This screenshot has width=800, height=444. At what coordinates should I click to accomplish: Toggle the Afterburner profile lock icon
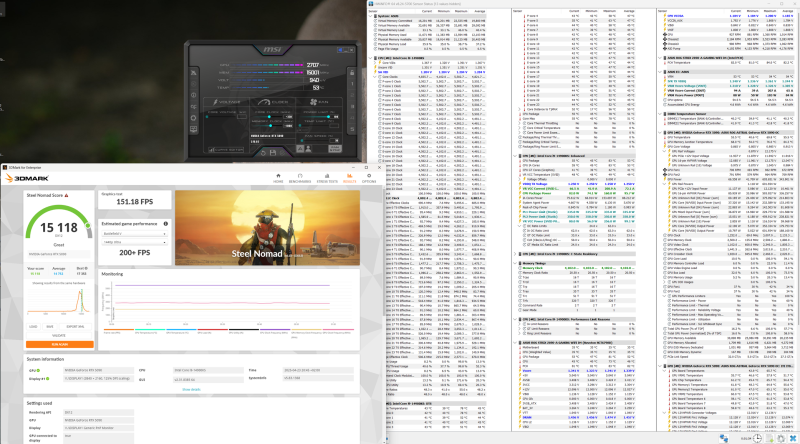[x=352, y=72]
